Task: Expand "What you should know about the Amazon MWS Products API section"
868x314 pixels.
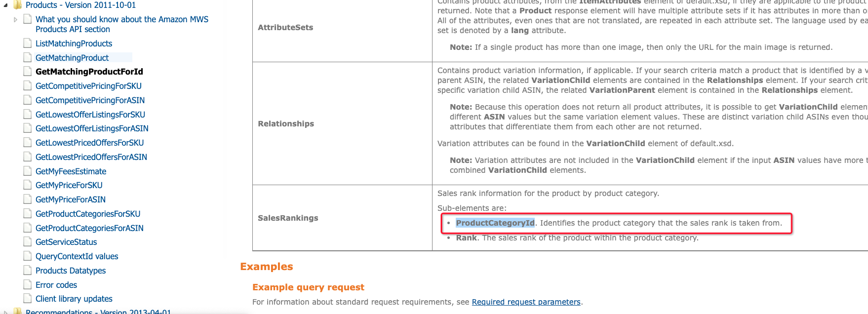Action: click(x=14, y=19)
